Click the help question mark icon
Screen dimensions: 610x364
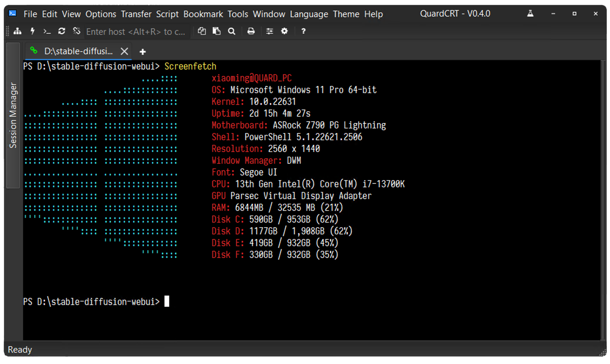click(x=303, y=31)
